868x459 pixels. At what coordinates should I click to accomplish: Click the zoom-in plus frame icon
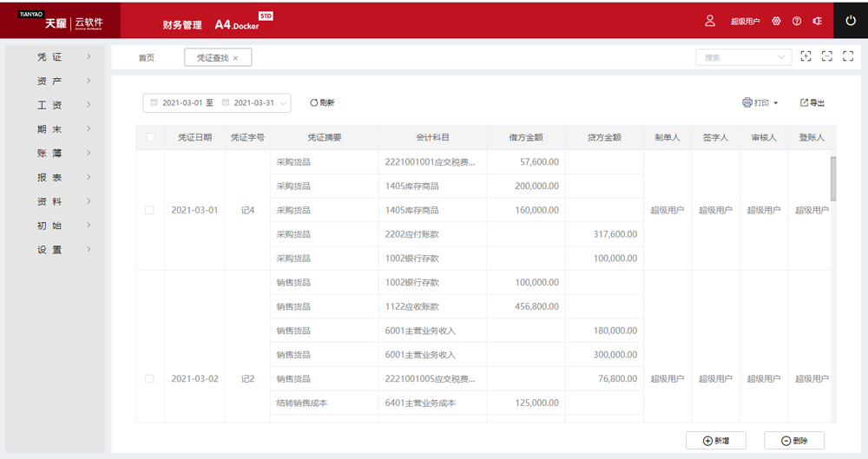point(806,56)
